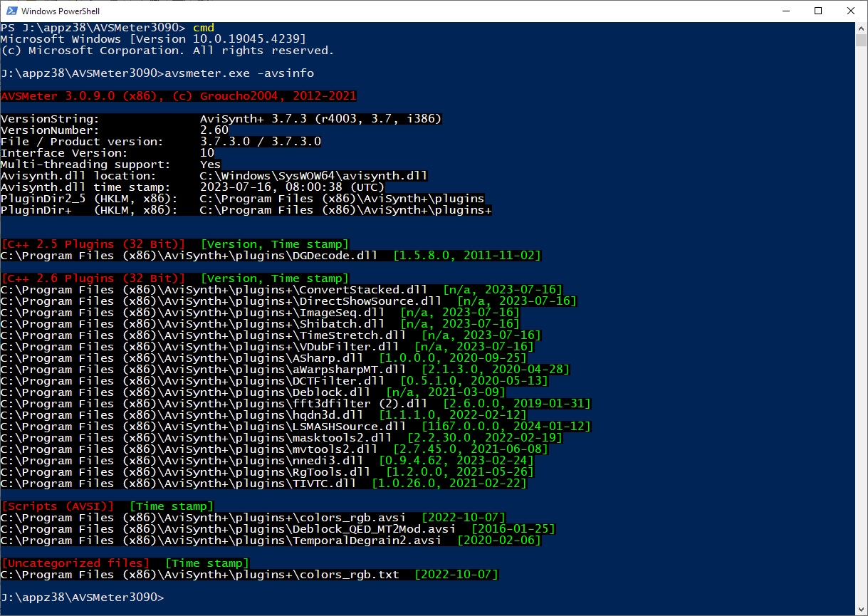Screen dimensions: 868x616
Task: Click the LSMASHSource.dll line
Action: [x=296, y=427]
